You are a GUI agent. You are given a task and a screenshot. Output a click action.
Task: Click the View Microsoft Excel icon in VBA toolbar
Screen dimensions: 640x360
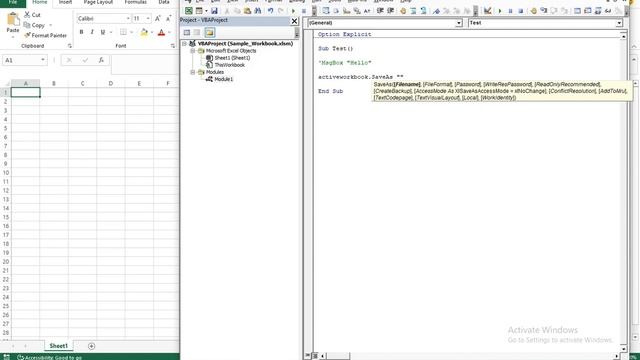pos(189,11)
